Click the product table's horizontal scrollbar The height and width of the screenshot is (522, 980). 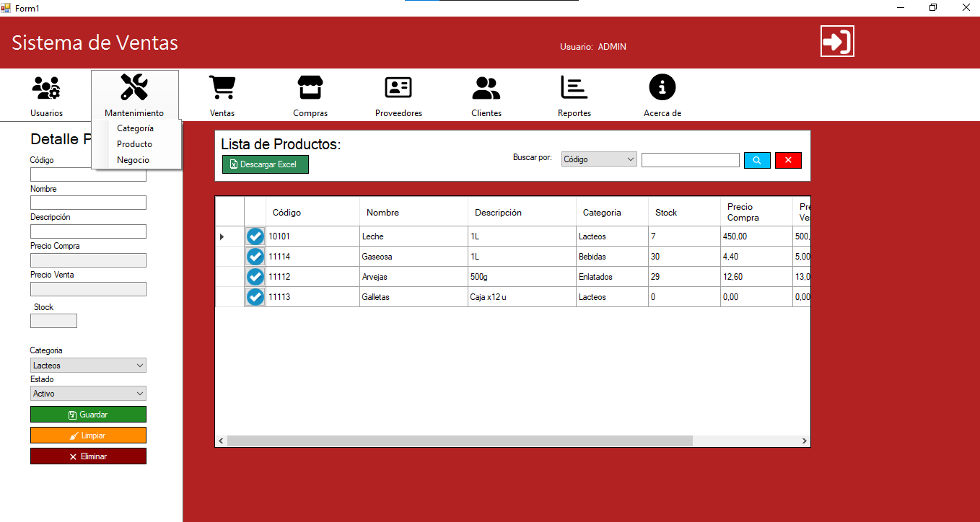460,441
